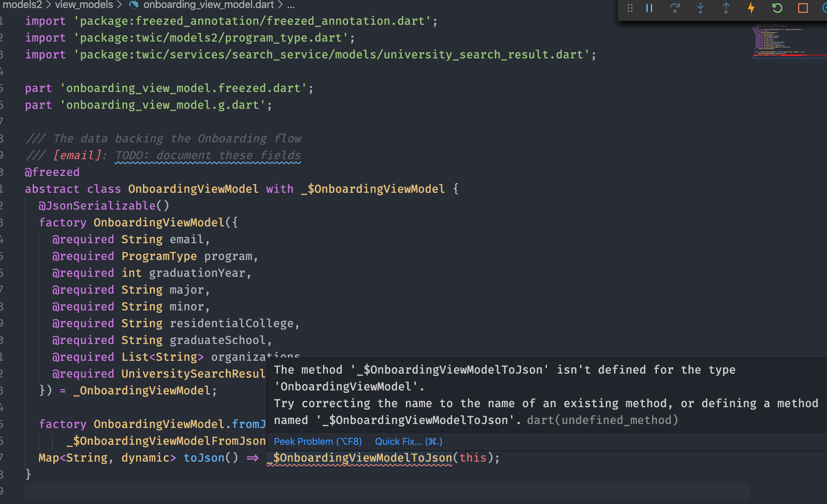Click the debug Step Out arrow
The width and height of the screenshot is (827, 504).
pos(726,8)
